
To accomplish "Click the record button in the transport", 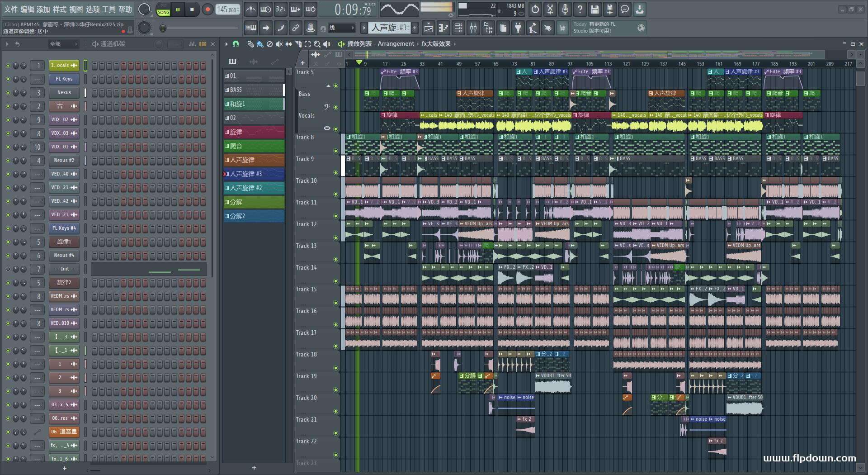I will click(x=208, y=9).
